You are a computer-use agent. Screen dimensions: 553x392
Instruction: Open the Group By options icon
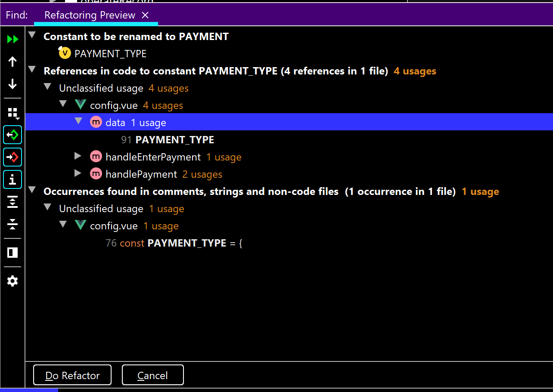pos(12,113)
